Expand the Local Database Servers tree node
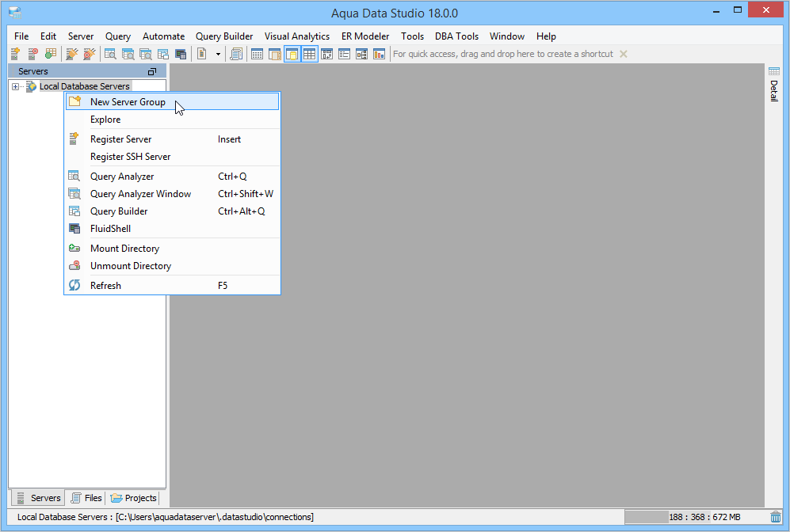790x532 pixels. (16, 86)
